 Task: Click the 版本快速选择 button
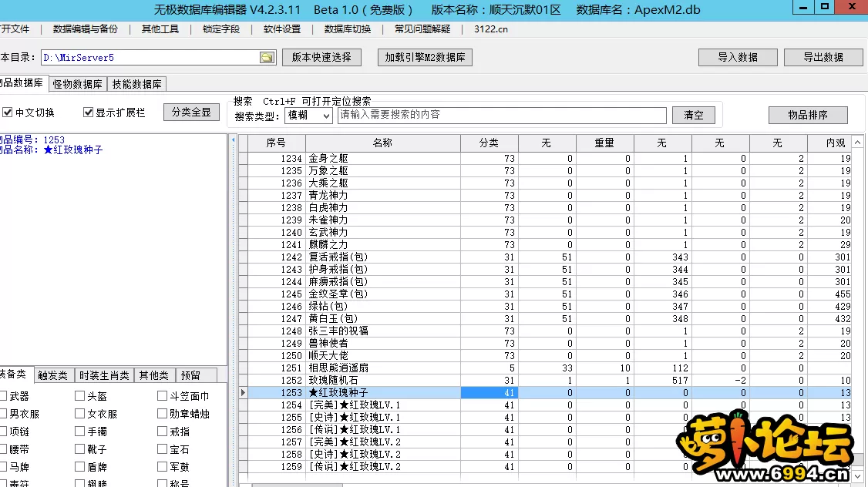coord(321,58)
